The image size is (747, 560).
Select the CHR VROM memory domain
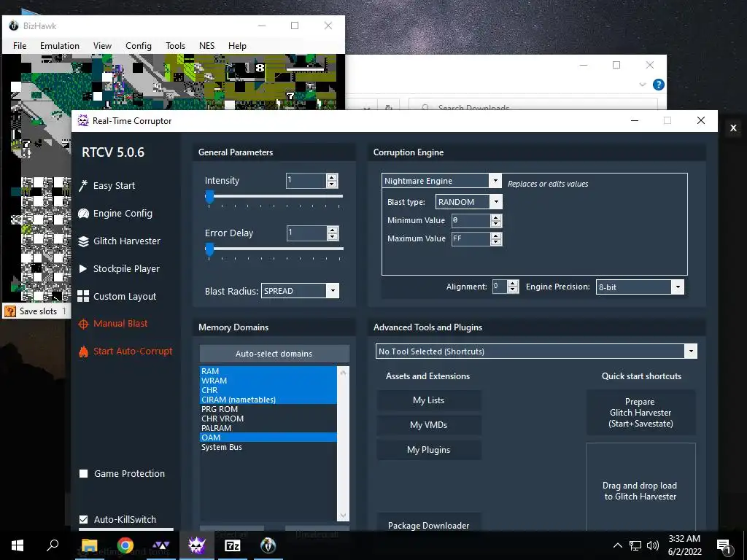pos(268,419)
